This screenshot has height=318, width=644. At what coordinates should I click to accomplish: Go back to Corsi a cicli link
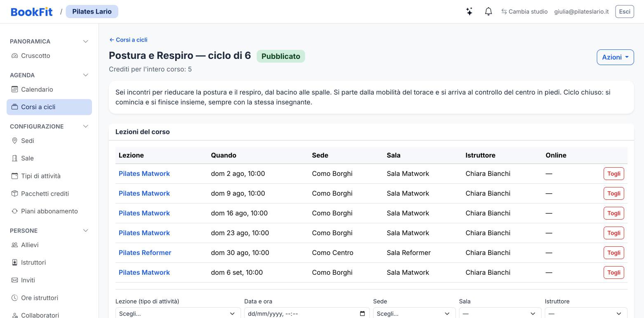(128, 40)
